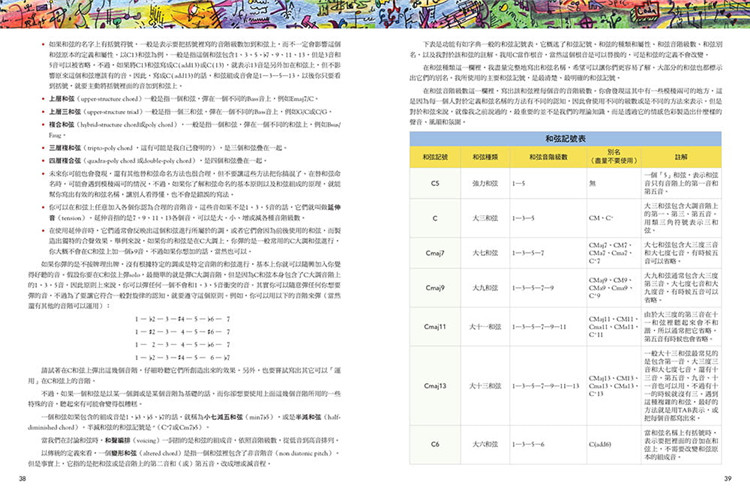This screenshot has height=500, width=750.
Task: Click the 1—3—5—7 scale degrees cell
Action: 548,253
